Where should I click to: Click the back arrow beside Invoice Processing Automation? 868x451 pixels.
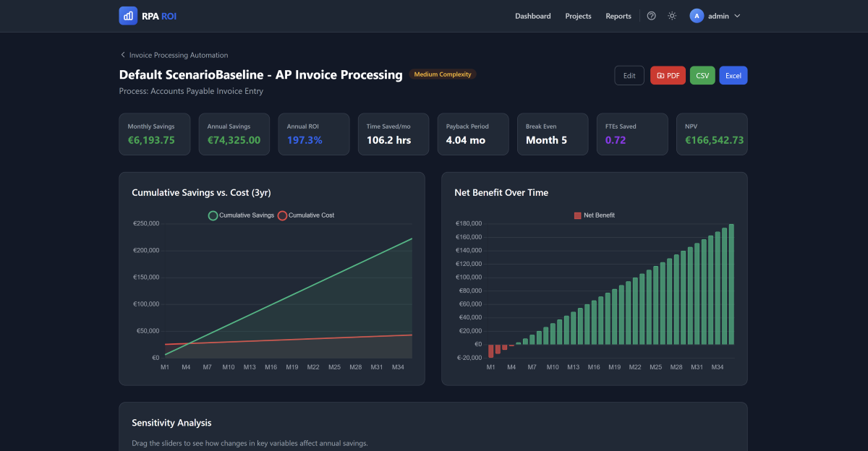pyautogui.click(x=123, y=55)
